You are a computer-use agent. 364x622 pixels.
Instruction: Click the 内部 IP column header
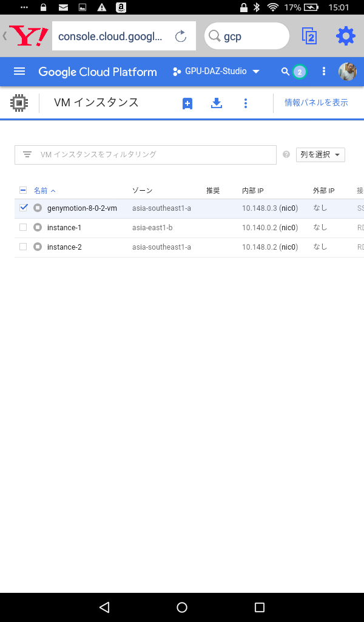coord(253,191)
